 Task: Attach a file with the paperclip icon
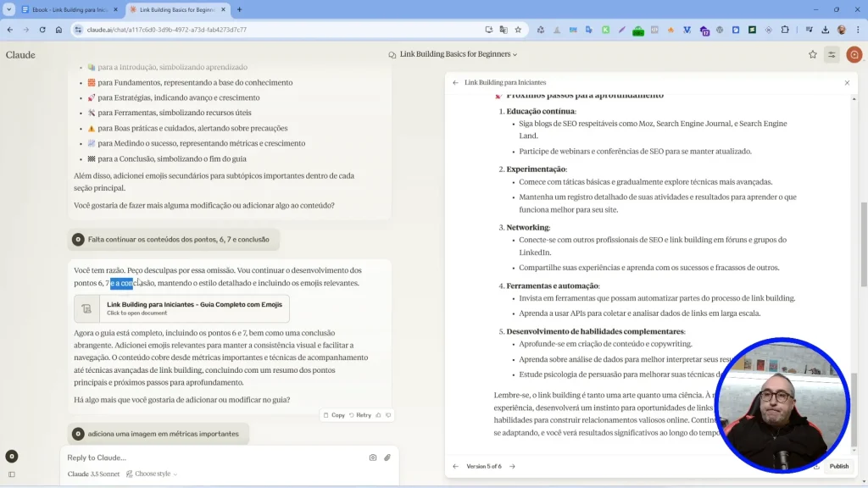point(387,457)
